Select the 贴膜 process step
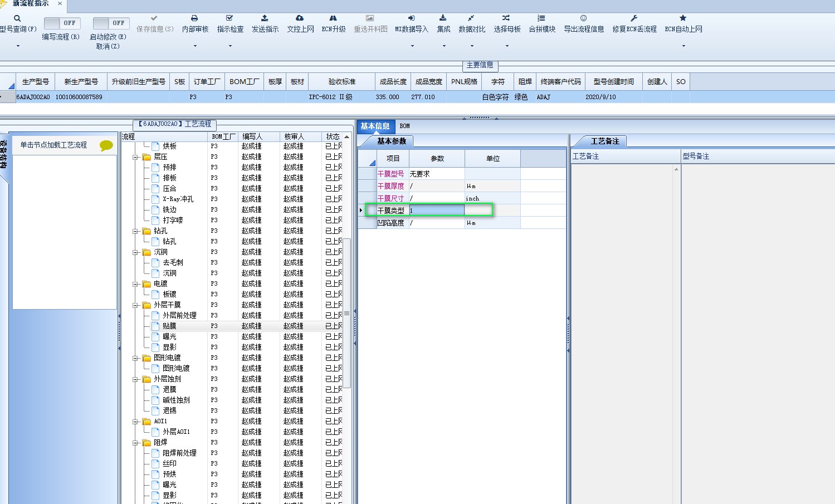Screen dimensions: 835x504 pyautogui.click(x=169, y=326)
